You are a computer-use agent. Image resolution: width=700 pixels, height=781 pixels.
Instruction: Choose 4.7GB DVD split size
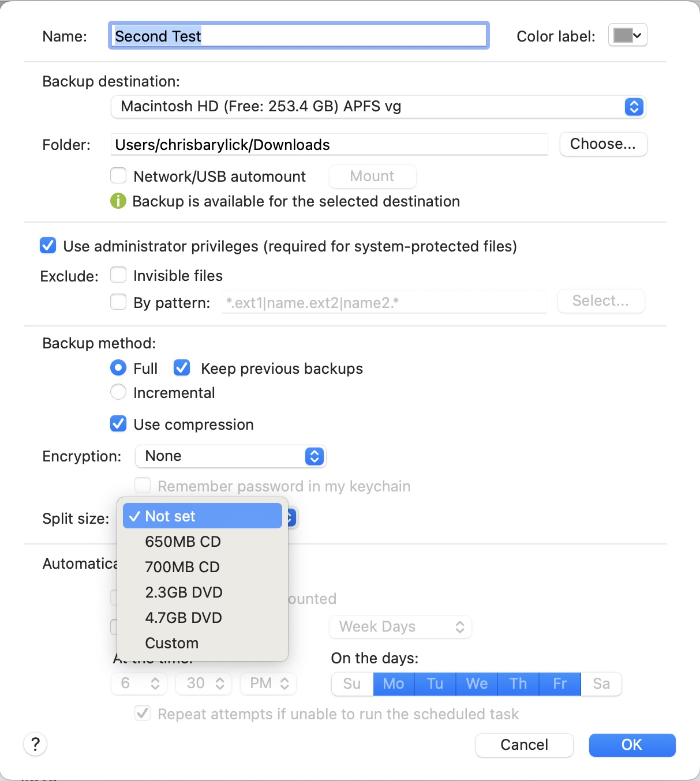point(184,617)
